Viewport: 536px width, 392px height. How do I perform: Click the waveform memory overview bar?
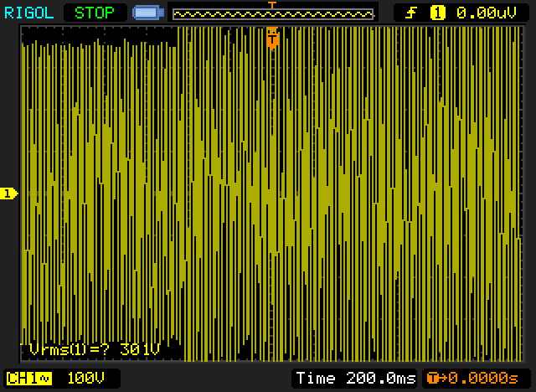pyautogui.click(x=273, y=14)
